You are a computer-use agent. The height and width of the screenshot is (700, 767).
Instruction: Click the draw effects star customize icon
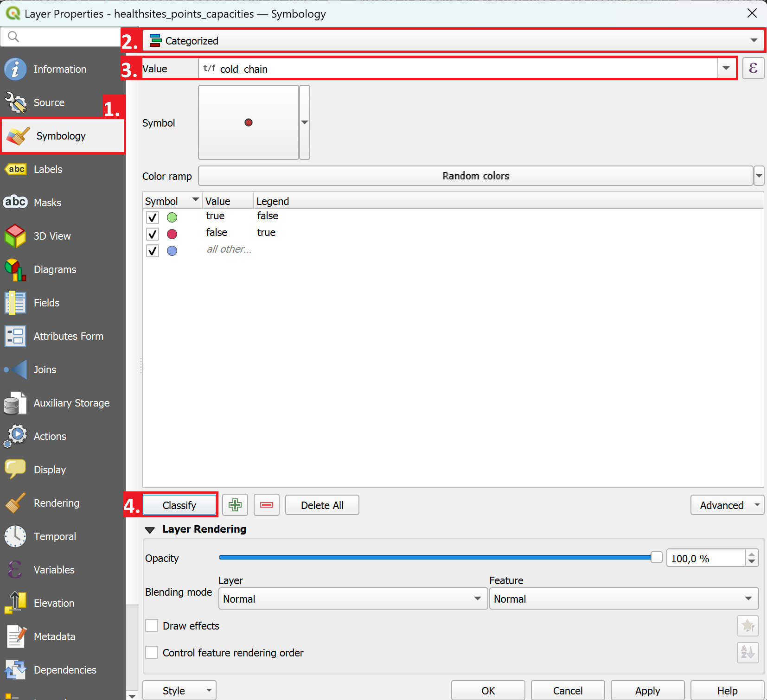point(748,626)
